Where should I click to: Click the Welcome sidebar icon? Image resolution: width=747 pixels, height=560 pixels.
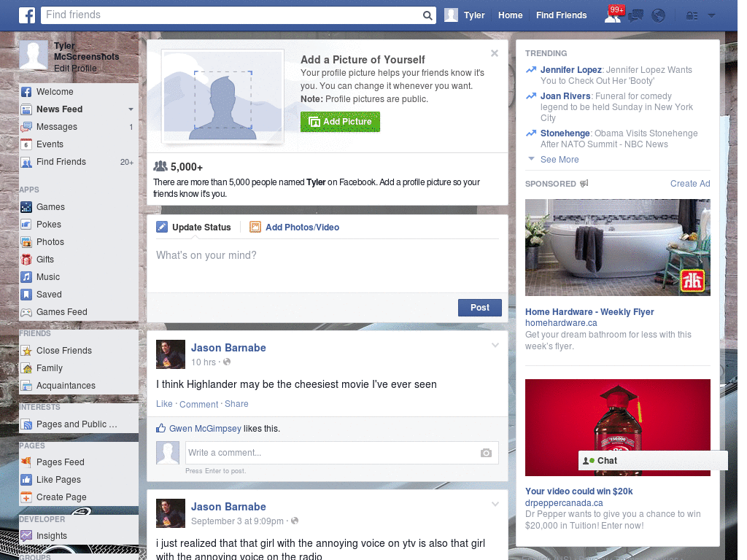pyautogui.click(x=26, y=92)
